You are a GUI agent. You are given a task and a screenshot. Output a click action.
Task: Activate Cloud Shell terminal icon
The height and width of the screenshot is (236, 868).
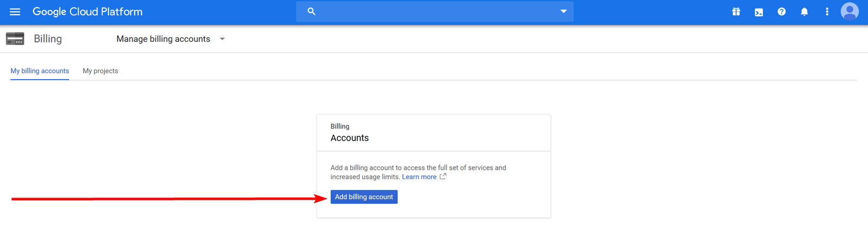pyautogui.click(x=758, y=12)
